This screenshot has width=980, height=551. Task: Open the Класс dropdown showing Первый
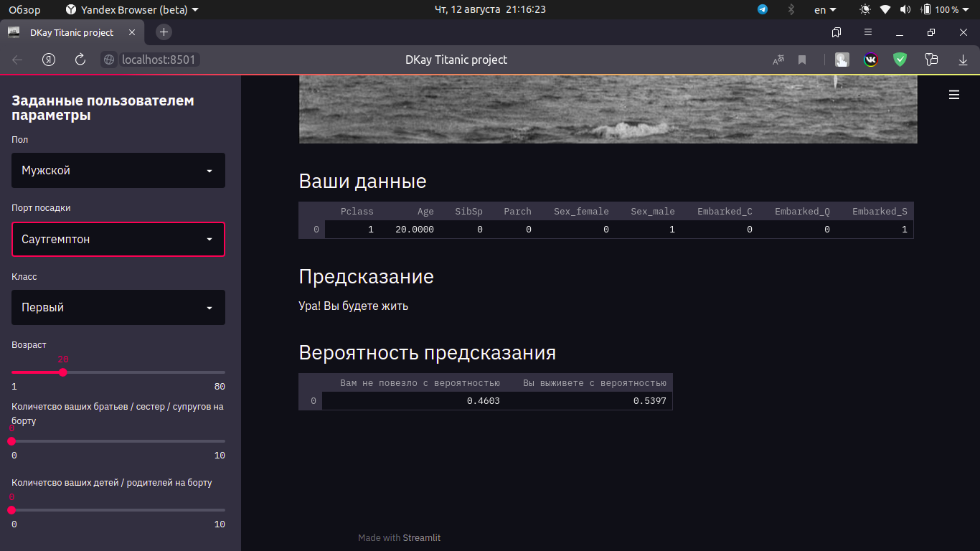click(118, 307)
